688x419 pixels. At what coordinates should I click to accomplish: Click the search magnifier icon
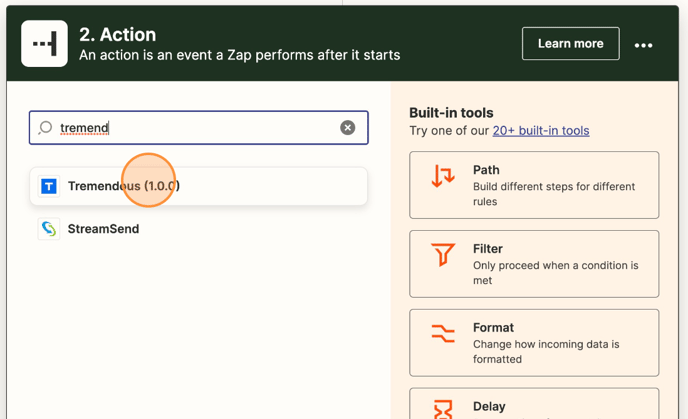pos(45,128)
